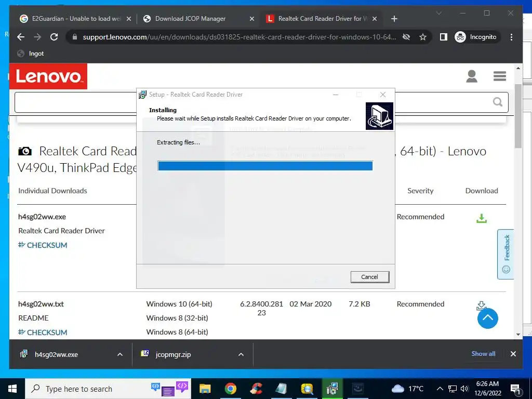Open the volume control in system tray
Screen dimensions: 532x399
[x=464, y=389]
